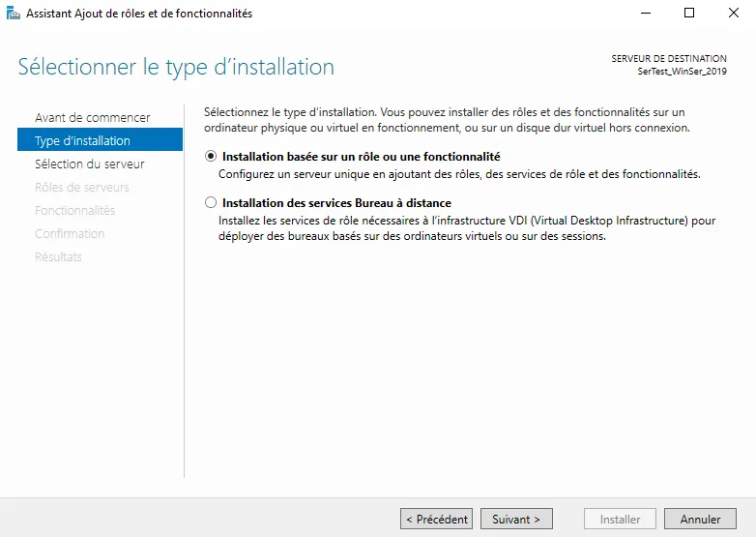Click the wizard icon in the title bar
The width and height of the screenshot is (756, 537).
(13, 13)
